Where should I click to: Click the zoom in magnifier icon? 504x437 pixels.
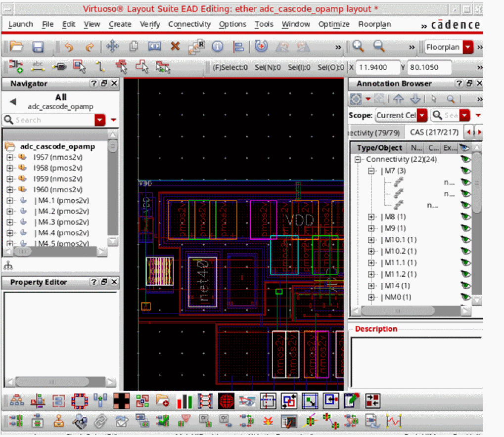[358, 46]
